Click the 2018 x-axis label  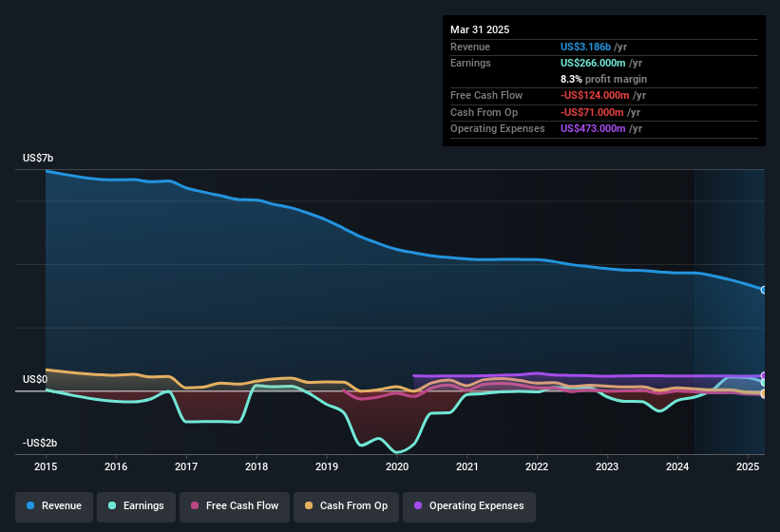[257, 466]
